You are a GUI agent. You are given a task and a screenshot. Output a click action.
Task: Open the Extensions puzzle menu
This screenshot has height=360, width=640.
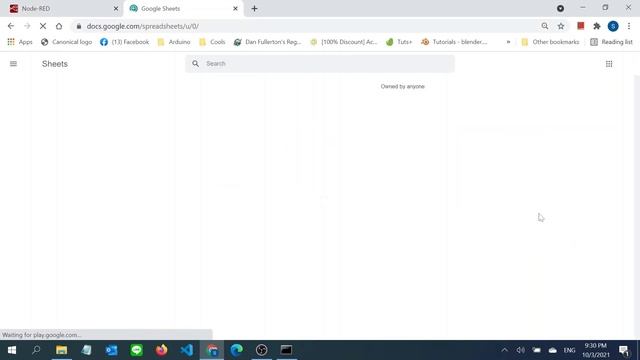597,26
